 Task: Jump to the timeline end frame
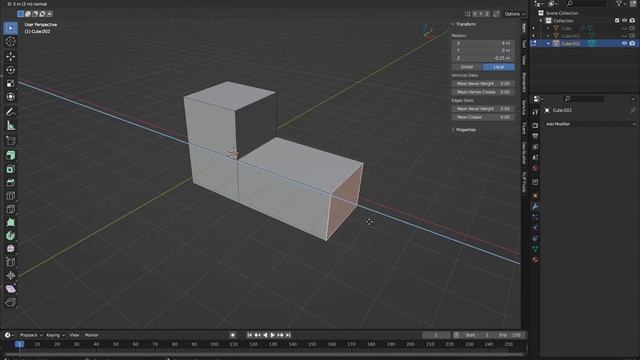point(288,335)
